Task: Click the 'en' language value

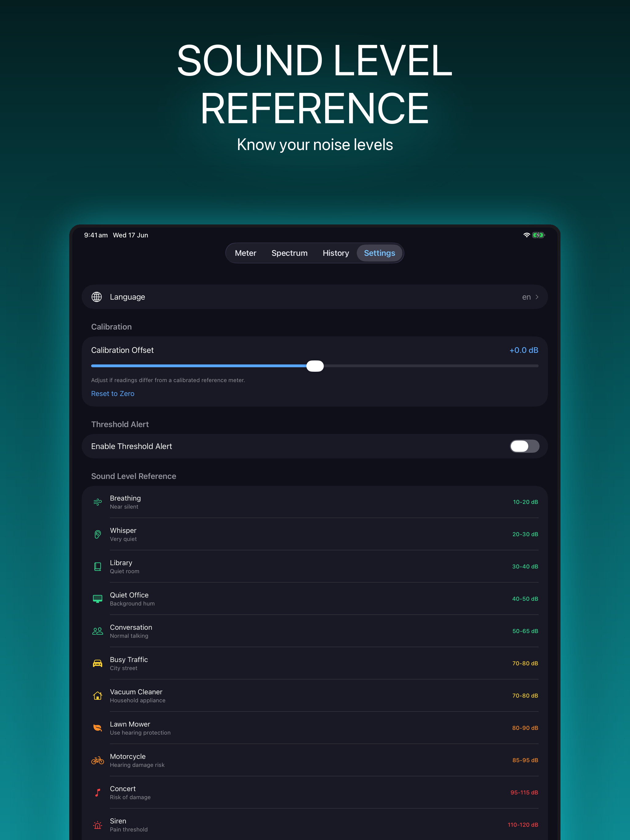Action: point(526,297)
